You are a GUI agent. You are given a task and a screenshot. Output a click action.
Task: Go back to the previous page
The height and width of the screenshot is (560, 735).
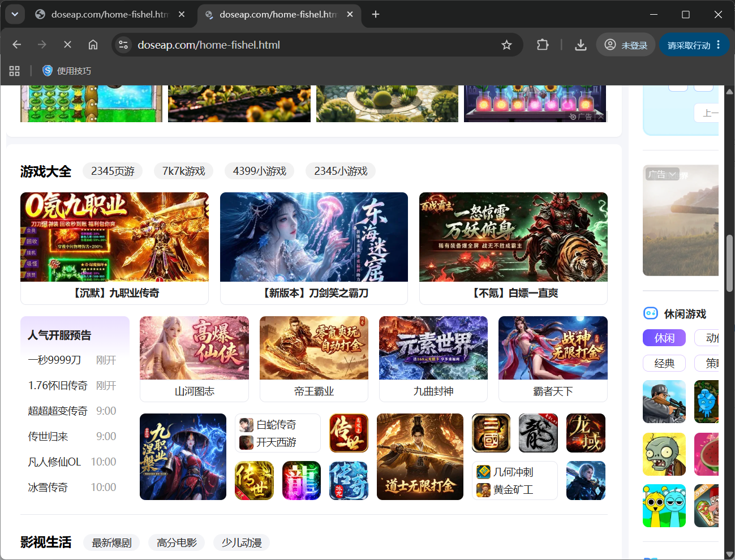pos(17,45)
